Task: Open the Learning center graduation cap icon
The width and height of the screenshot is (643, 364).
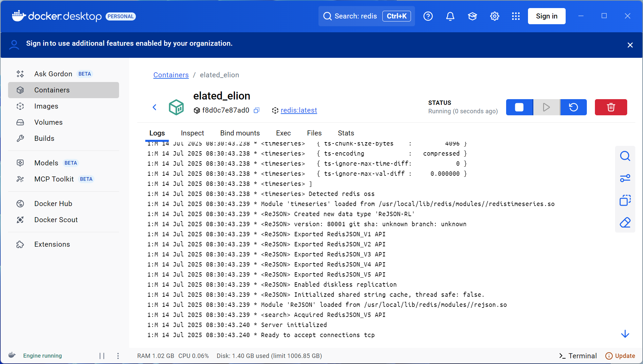Action: tap(472, 16)
